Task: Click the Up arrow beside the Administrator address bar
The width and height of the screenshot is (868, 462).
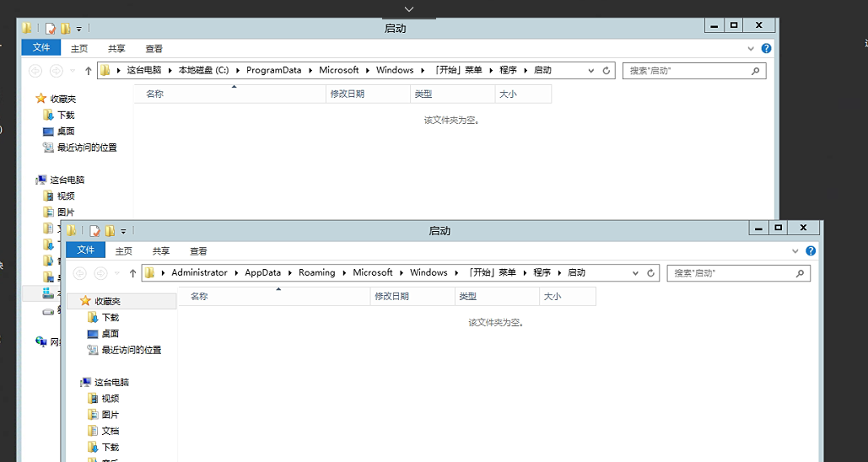Action: point(133,273)
